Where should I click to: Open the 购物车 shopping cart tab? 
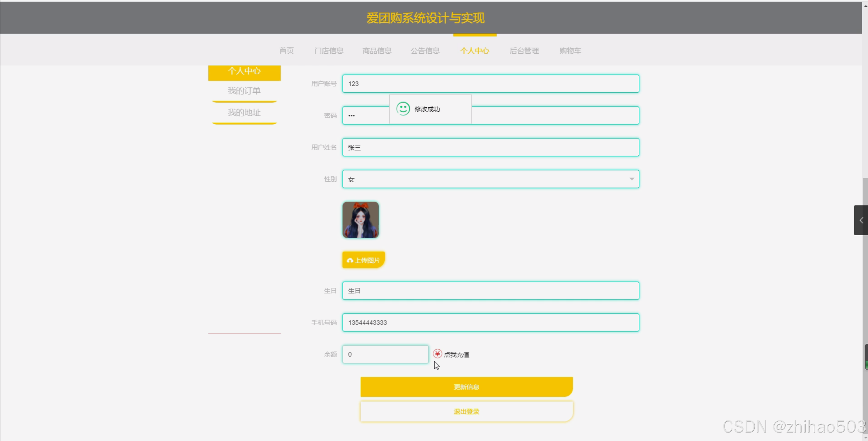click(570, 51)
